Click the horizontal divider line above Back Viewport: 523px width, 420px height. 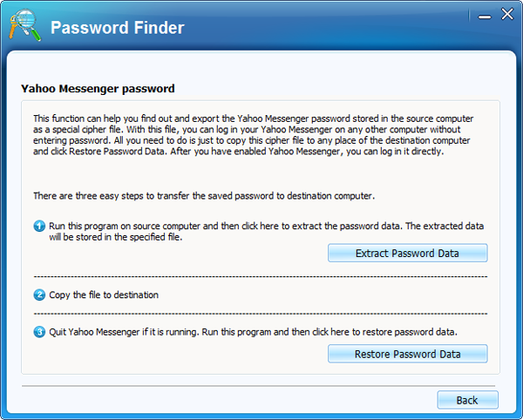(x=260, y=383)
